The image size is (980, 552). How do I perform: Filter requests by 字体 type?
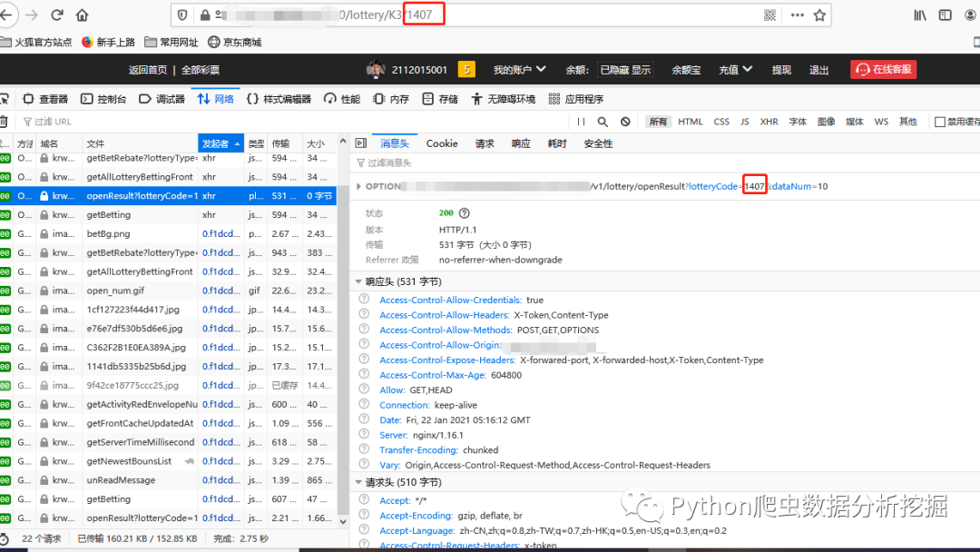798,122
